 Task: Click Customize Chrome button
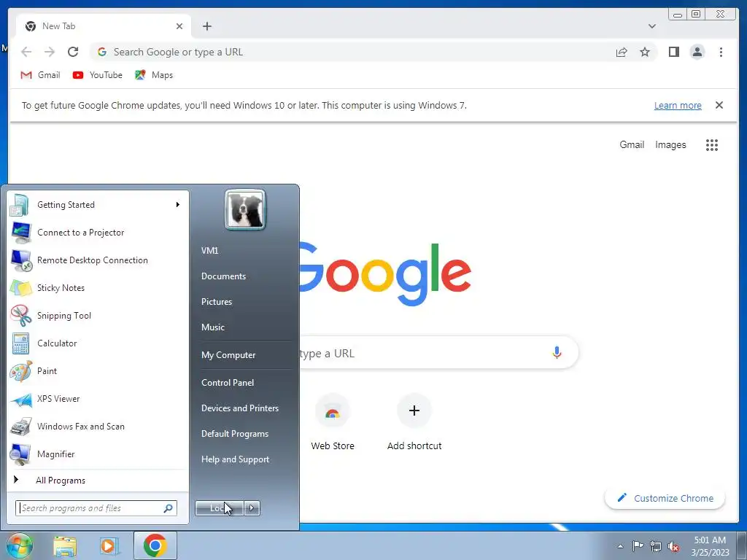[x=665, y=498]
